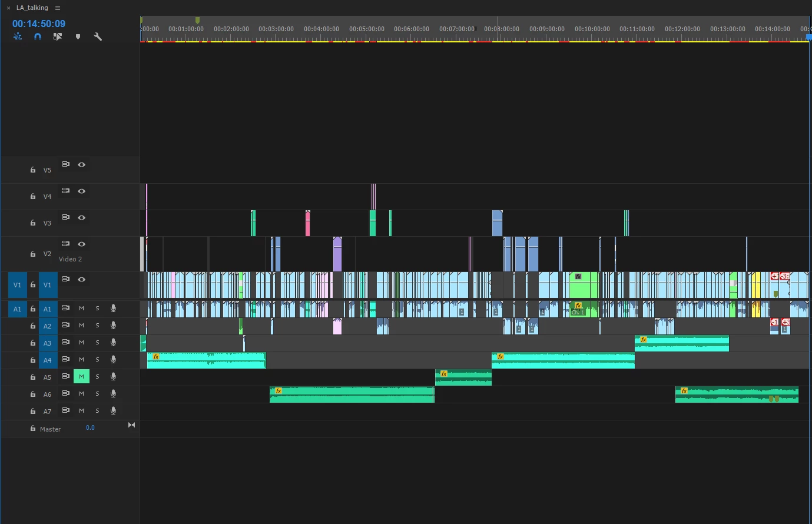This screenshot has height=524, width=812.
Task: Toggle track targeting for A3
Action: point(48,343)
